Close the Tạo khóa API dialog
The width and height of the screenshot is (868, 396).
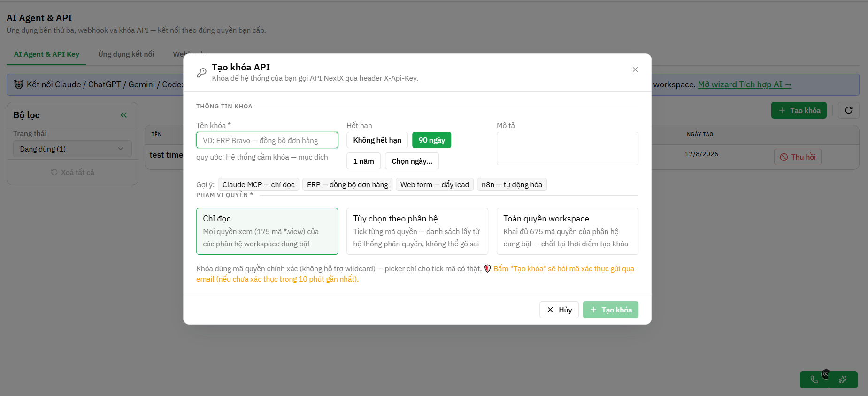coord(635,69)
